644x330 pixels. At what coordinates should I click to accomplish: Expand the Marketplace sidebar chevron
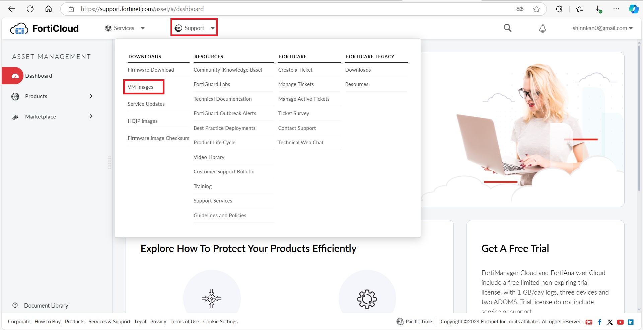point(91,116)
